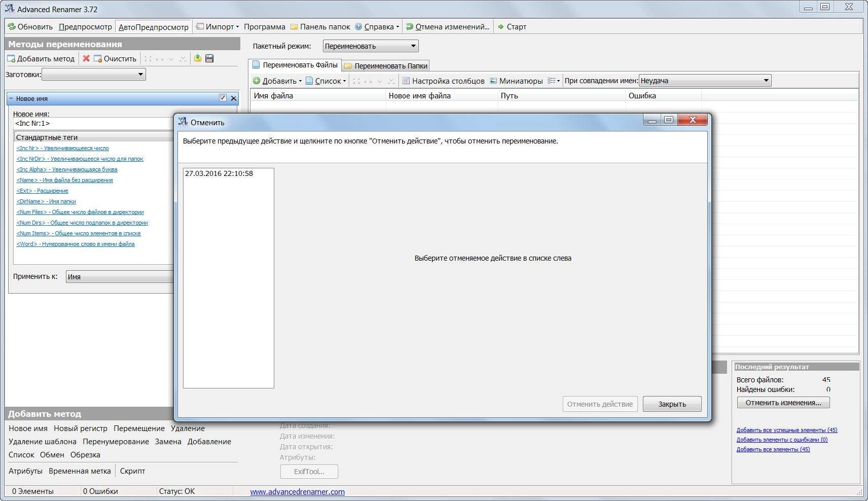This screenshot has height=501, width=868.
Task: Click the Предпросмотр toolbar item
Action: [x=85, y=27]
